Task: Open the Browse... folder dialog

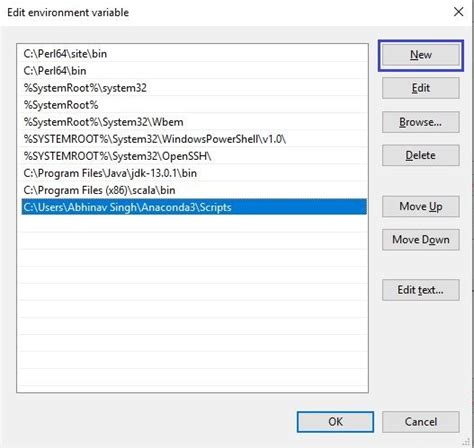Action: coord(421,122)
